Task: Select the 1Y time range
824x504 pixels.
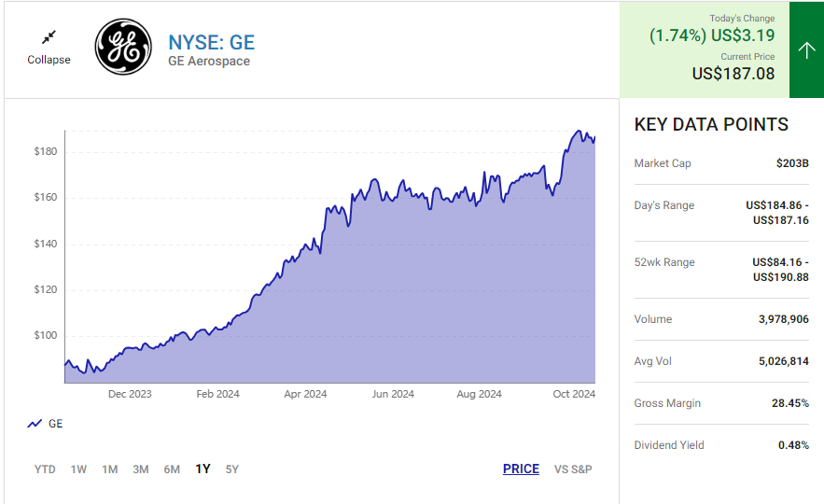Action: 203,469
